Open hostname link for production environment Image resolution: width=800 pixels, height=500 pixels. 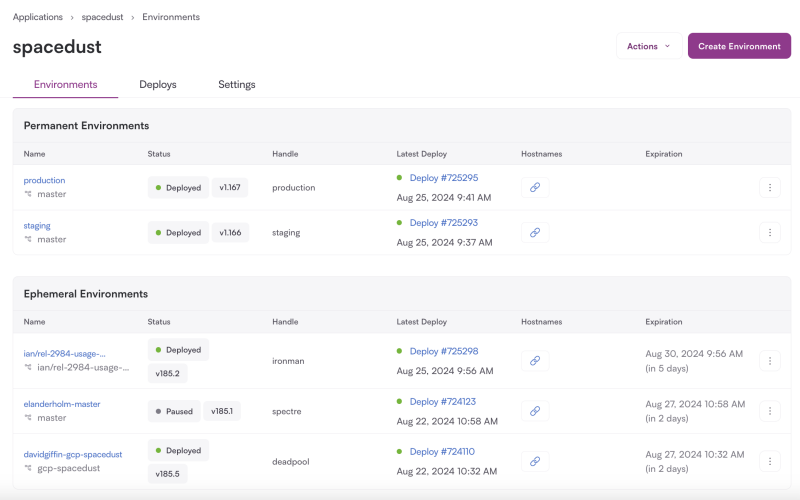coord(534,187)
